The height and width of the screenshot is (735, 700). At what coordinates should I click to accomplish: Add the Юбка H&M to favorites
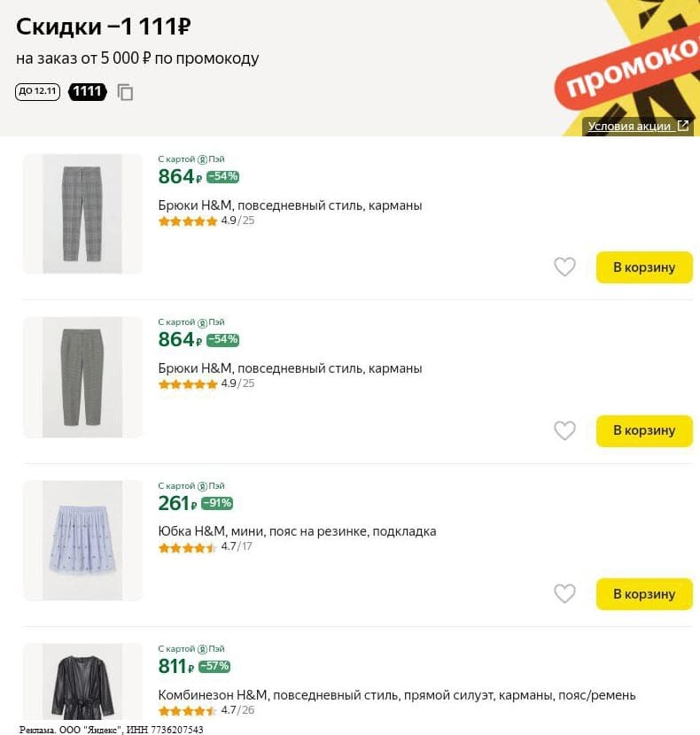(564, 593)
